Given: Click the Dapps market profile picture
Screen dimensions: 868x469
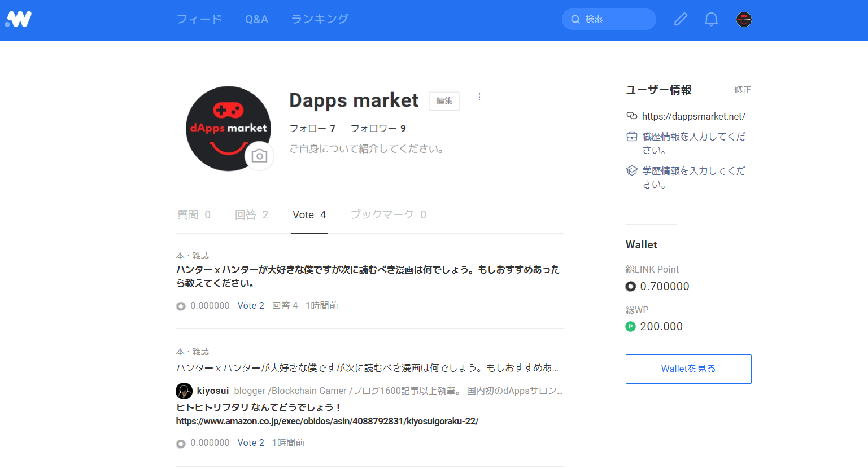Looking at the screenshot, I should click(x=228, y=129).
